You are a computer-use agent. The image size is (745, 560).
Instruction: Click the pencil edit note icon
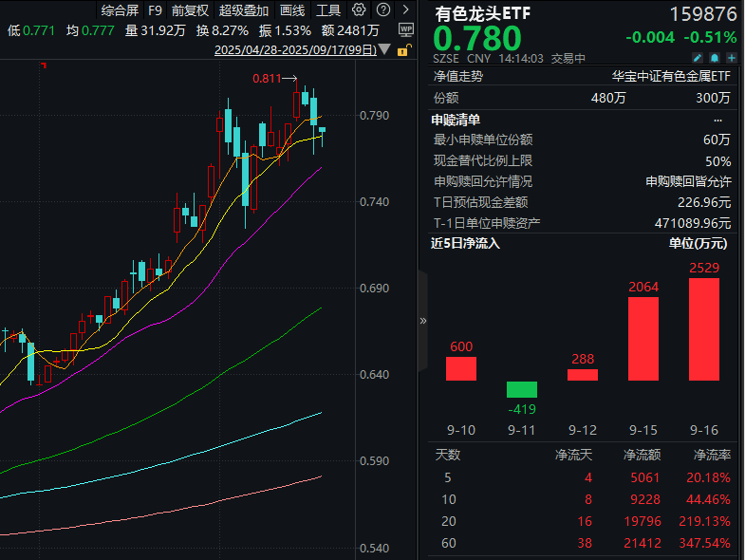coord(696,59)
